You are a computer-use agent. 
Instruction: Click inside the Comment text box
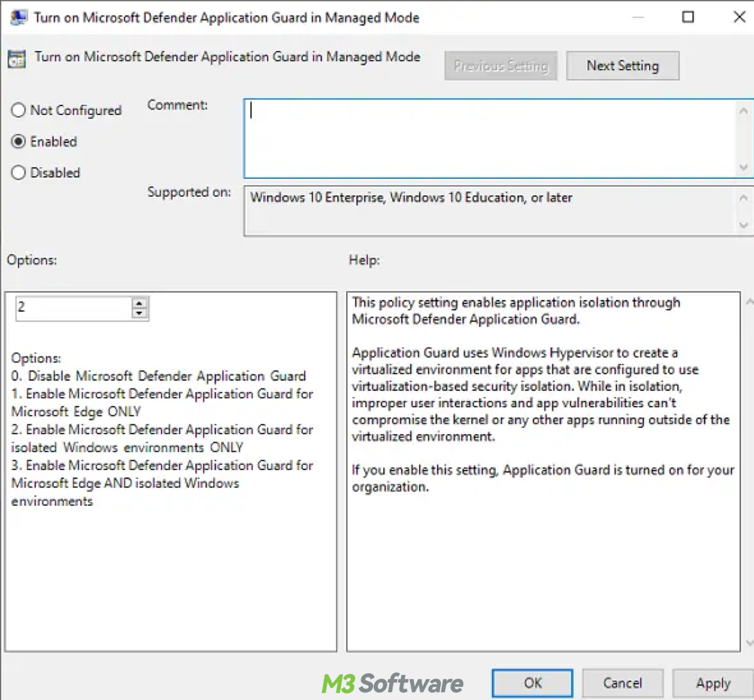click(x=490, y=138)
